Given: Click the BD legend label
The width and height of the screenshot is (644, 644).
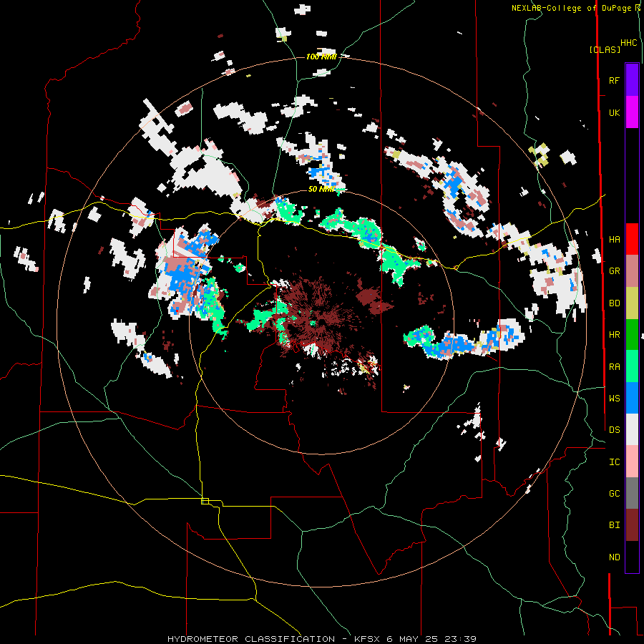Looking at the screenshot, I should point(614,303).
